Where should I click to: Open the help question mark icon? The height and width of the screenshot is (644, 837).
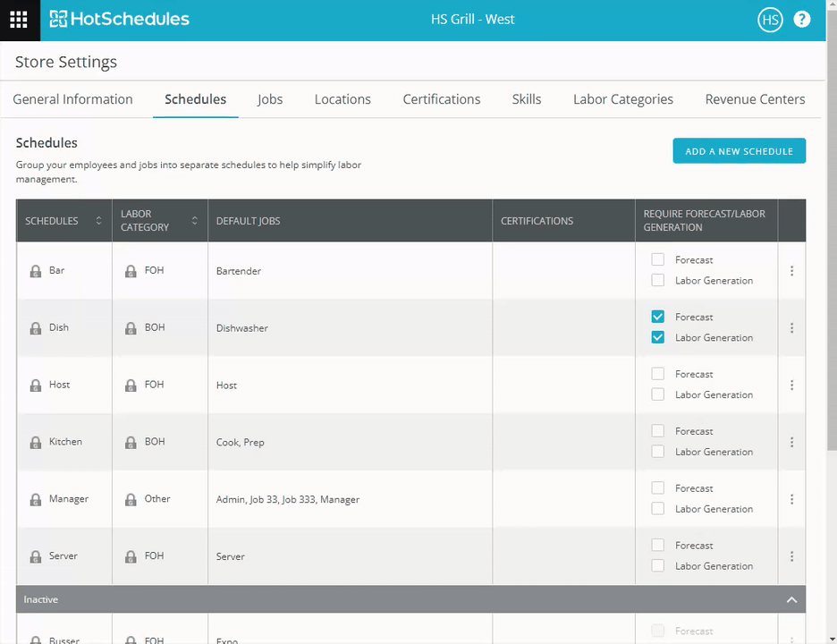[802, 20]
